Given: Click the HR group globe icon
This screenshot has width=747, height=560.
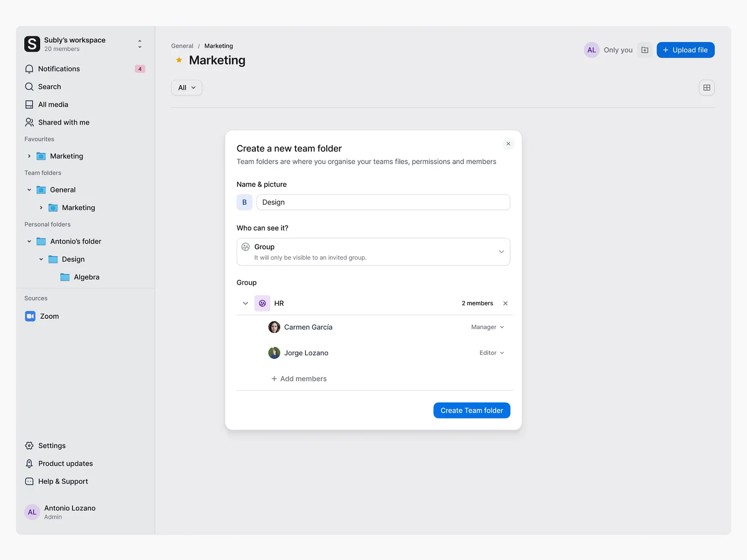Looking at the screenshot, I should point(262,303).
